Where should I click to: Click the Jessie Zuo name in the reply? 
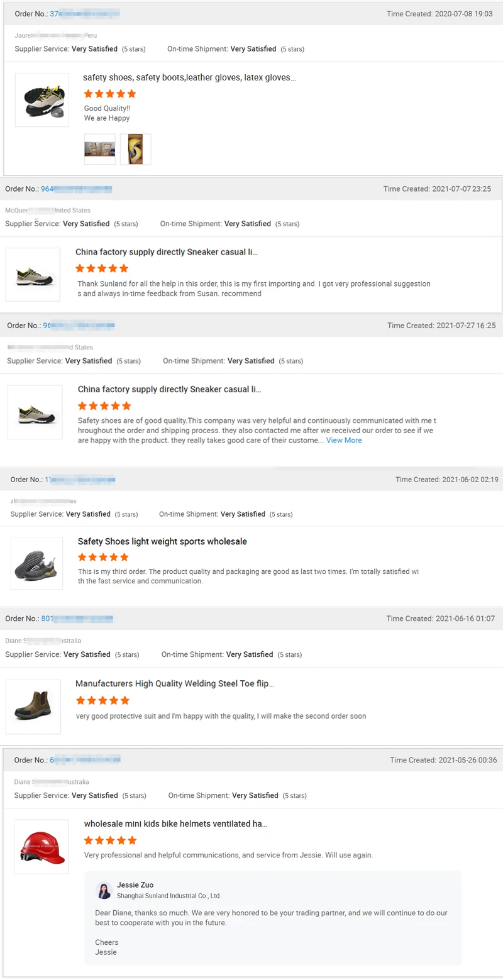[135, 885]
